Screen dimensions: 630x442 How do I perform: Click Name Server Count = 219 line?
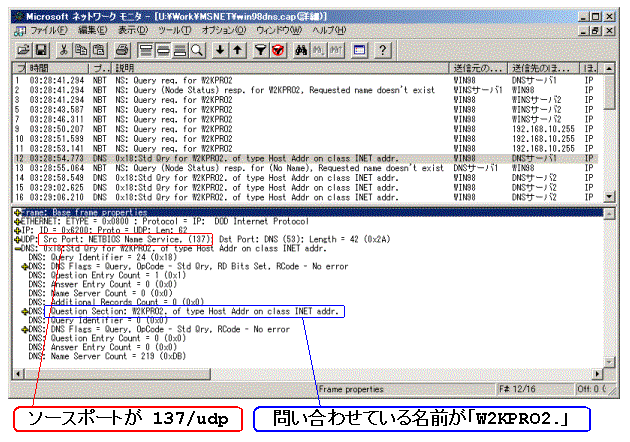[107, 356]
